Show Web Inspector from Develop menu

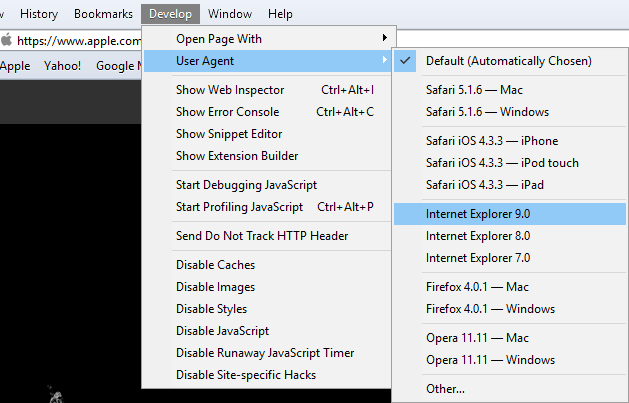230,90
